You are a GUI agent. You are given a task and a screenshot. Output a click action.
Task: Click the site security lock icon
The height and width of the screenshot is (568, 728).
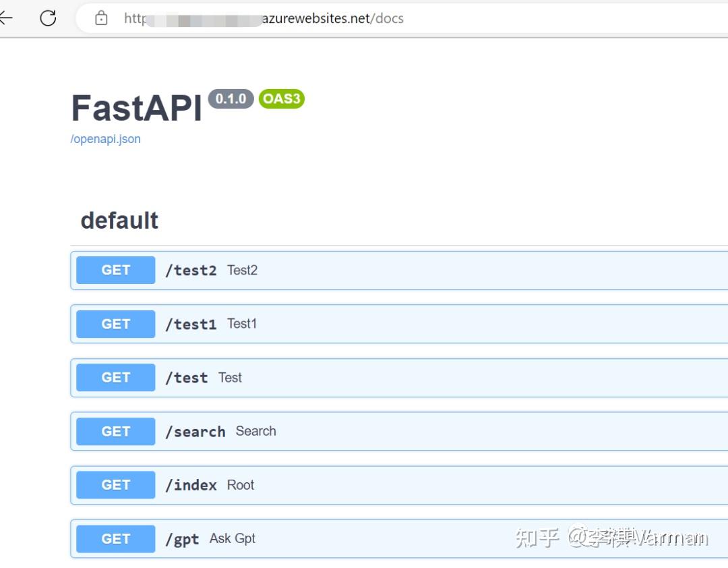(101, 18)
